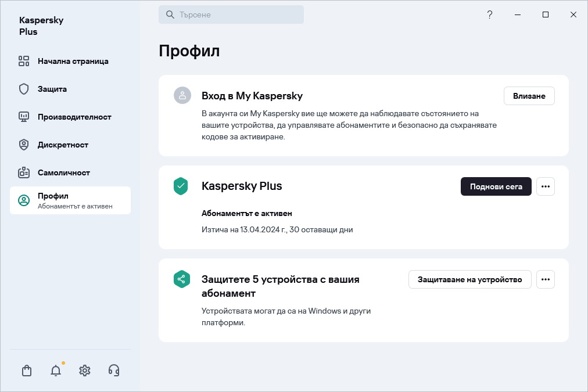Open technical support via headset icon
This screenshot has width=588, height=392.
tap(113, 370)
